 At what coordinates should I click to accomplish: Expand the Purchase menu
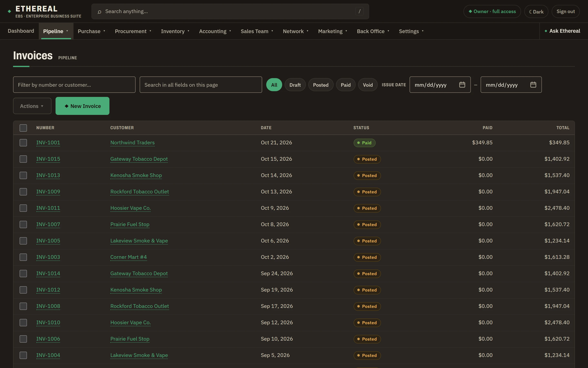92,31
